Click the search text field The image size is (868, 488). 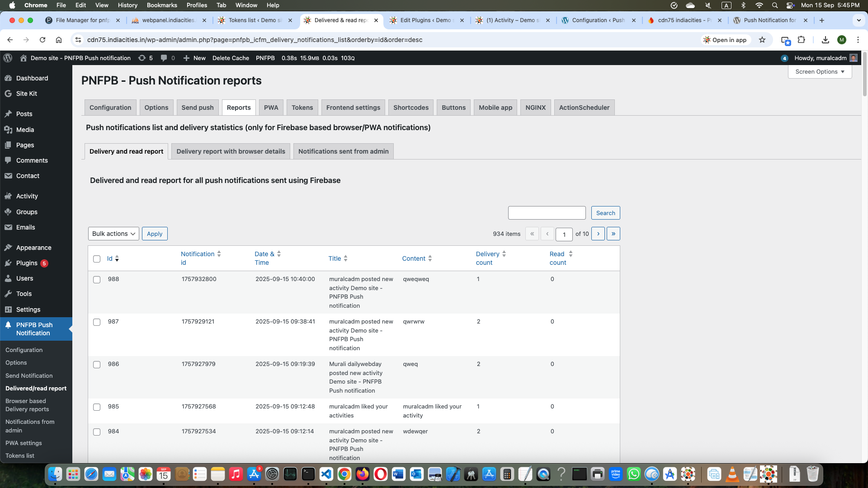tap(547, 213)
